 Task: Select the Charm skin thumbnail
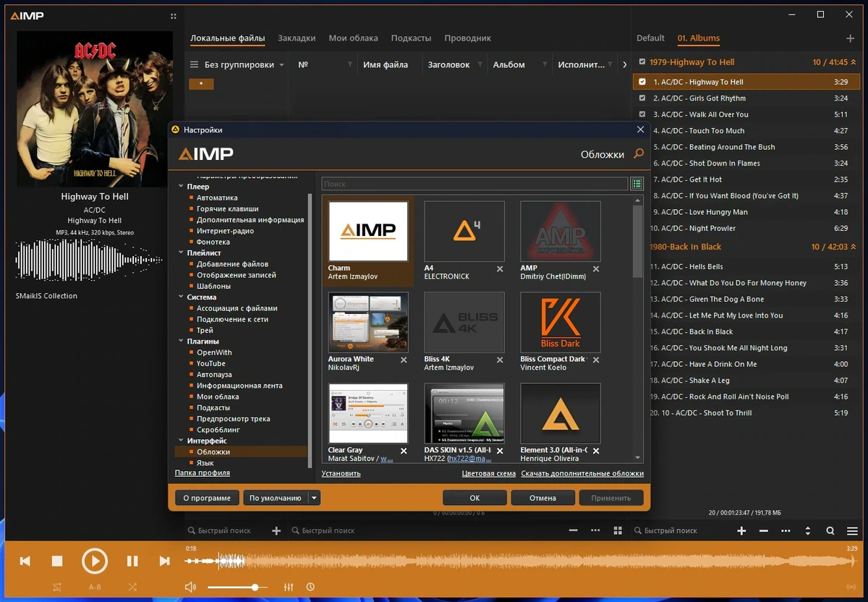tap(368, 232)
